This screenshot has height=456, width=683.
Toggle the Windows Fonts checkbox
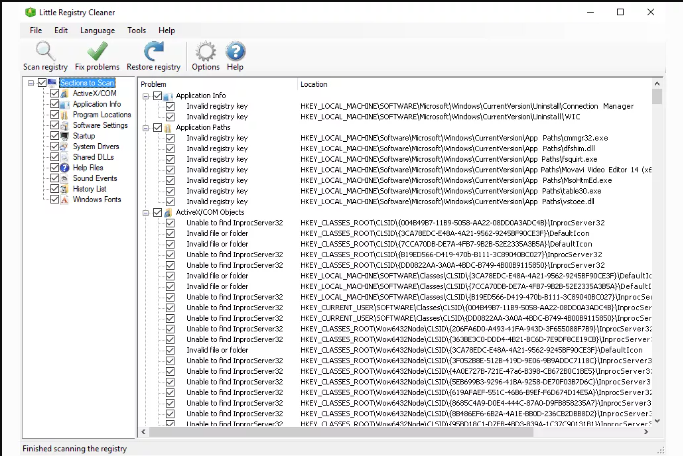tap(54, 199)
